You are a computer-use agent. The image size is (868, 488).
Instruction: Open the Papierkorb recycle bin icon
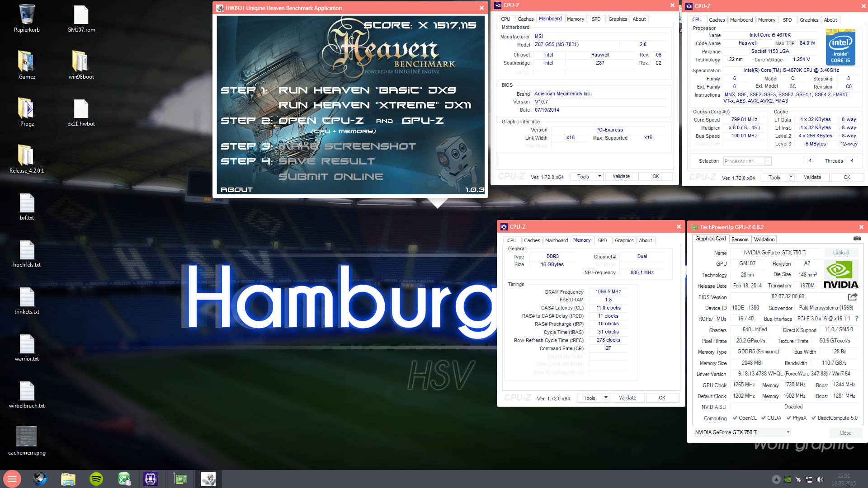coord(27,18)
